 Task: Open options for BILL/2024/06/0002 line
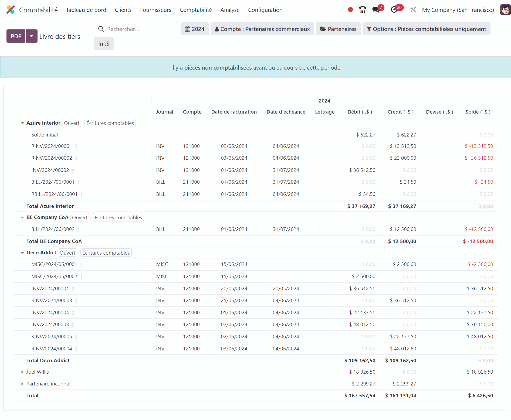click(x=79, y=230)
